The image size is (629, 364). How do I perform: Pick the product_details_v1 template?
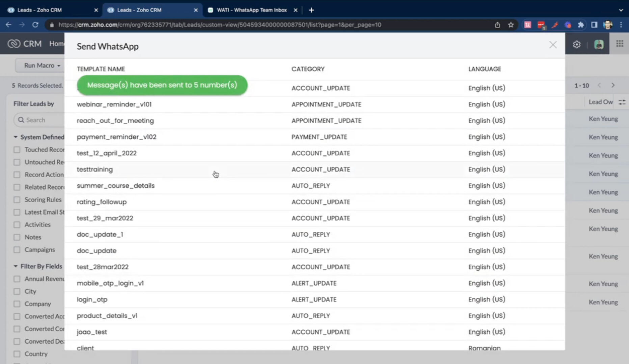tap(314, 316)
